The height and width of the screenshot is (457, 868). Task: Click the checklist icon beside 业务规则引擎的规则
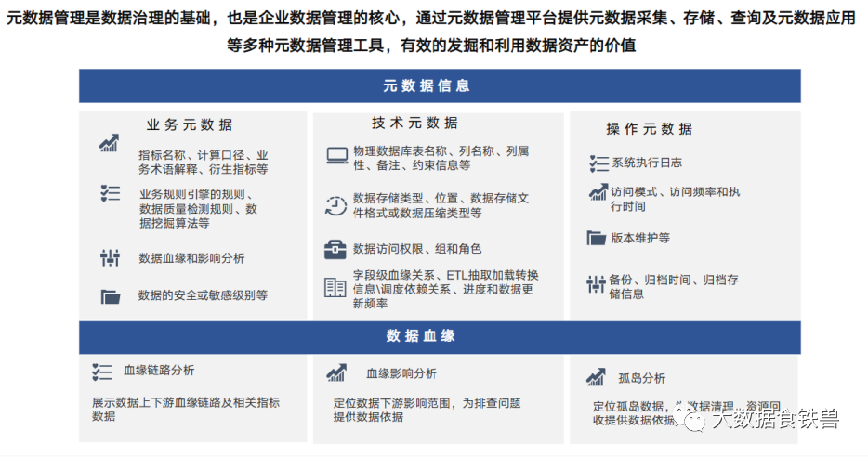click(111, 192)
